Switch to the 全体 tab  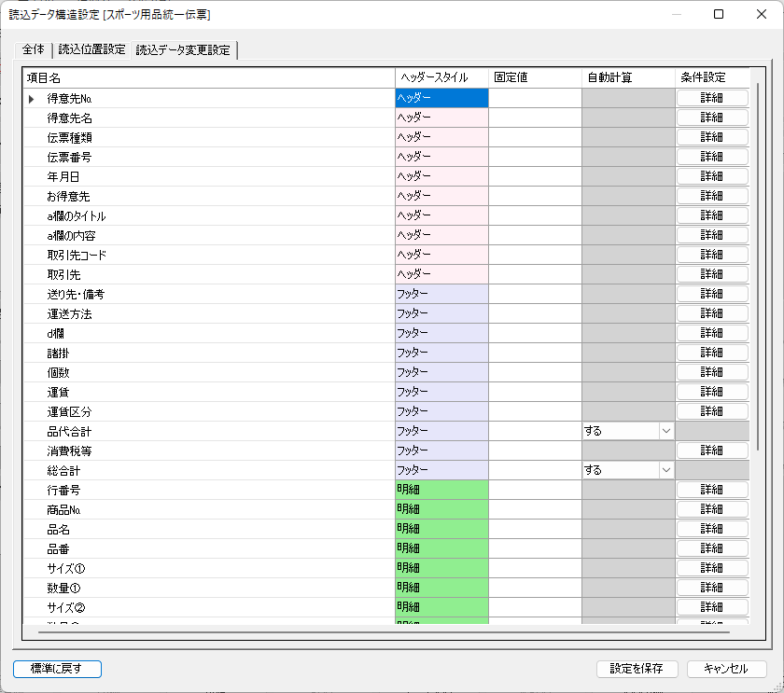coord(33,49)
